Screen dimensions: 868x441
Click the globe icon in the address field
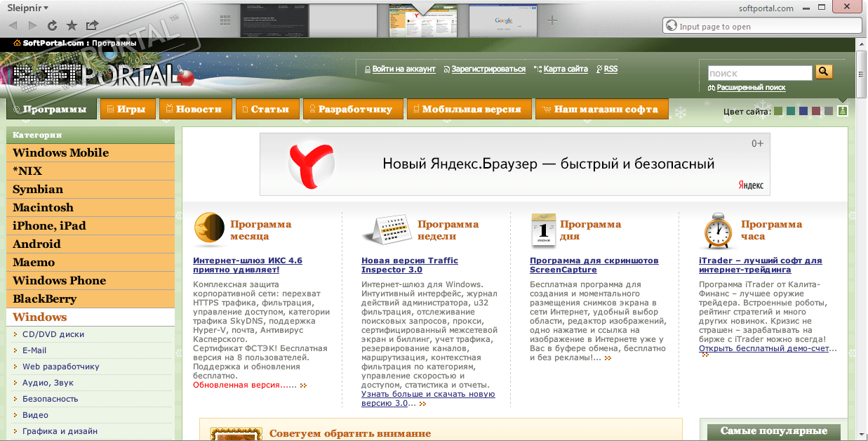(x=672, y=27)
